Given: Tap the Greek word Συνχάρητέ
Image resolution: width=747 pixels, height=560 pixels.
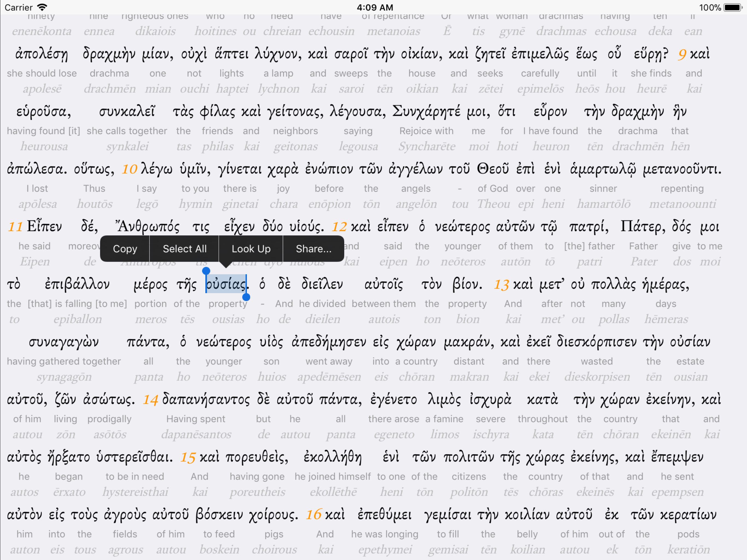Looking at the screenshot, I should 426,112.
